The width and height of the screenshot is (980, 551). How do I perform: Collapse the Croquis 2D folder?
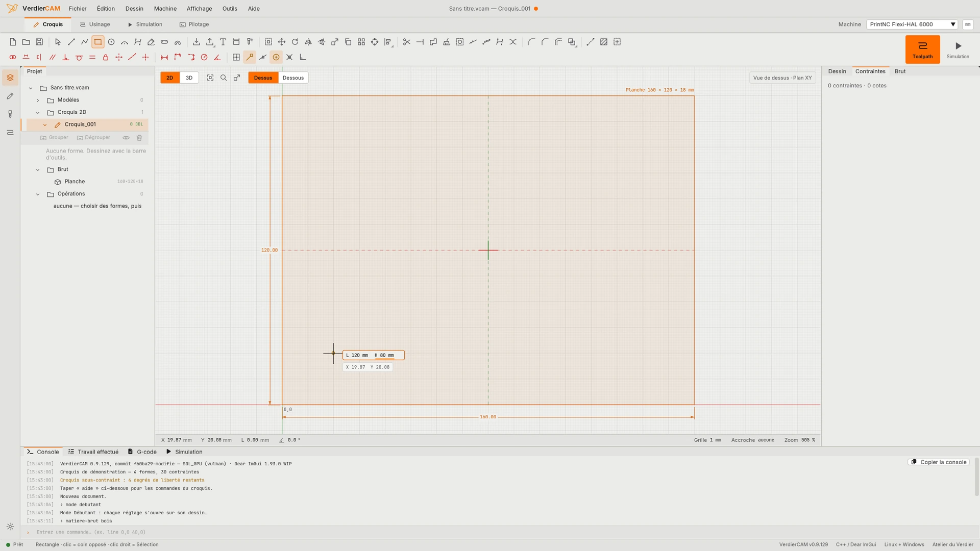38,112
